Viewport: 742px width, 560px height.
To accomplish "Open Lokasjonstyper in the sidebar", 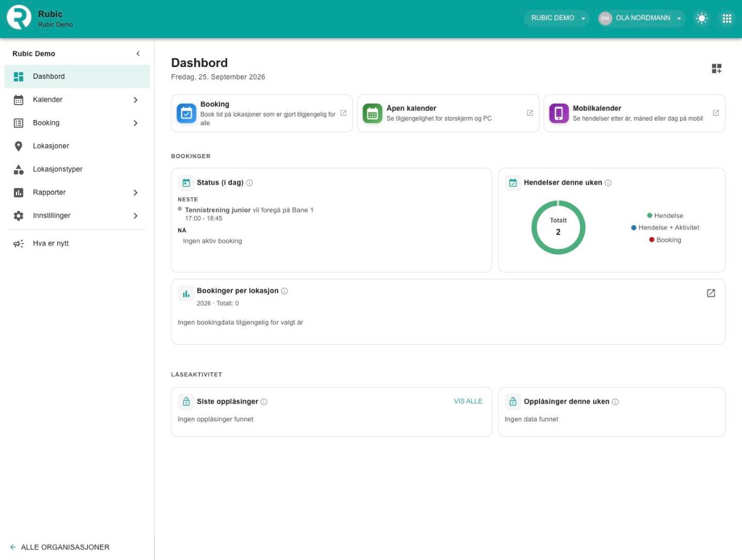I will [x=77, y=169].
